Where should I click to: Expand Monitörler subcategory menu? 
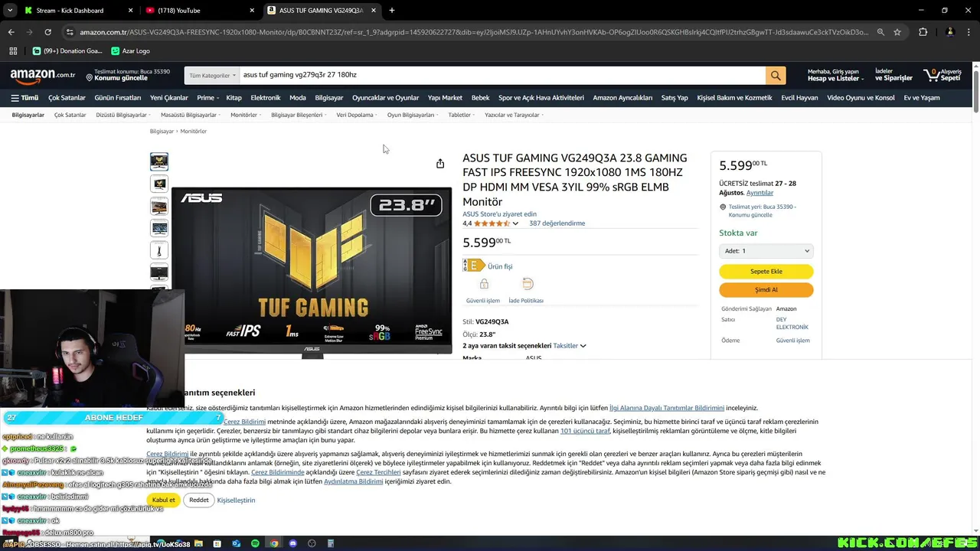246,115
